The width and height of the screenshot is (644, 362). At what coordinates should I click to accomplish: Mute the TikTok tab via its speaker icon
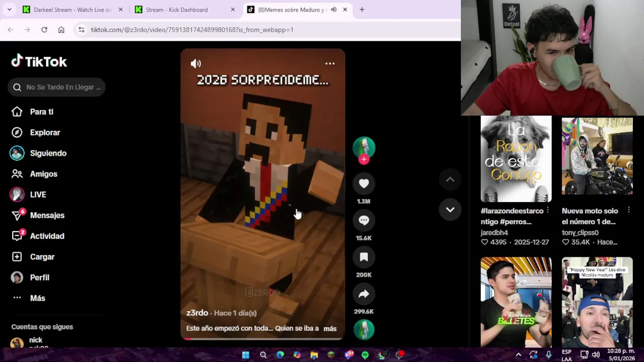[x=334, y=10]
